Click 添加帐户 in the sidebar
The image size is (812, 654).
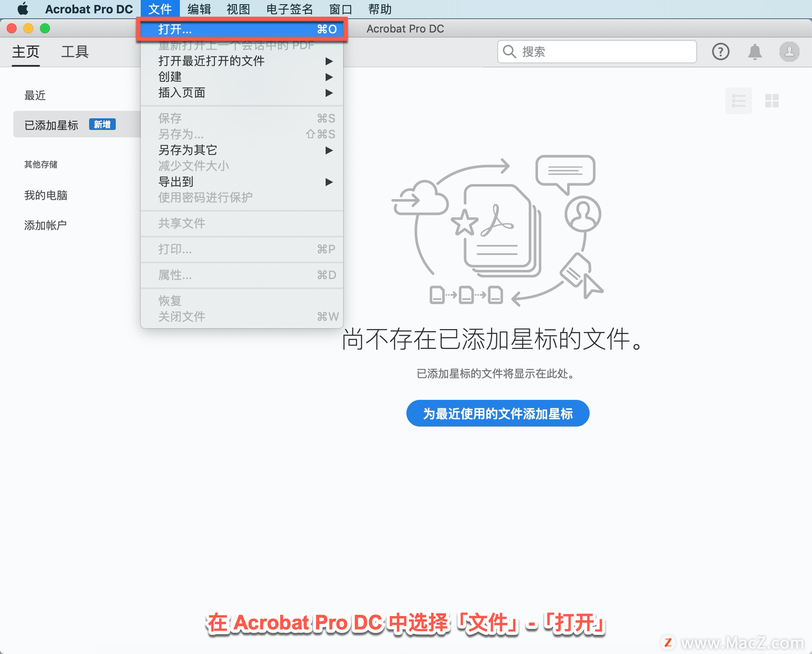45,225
